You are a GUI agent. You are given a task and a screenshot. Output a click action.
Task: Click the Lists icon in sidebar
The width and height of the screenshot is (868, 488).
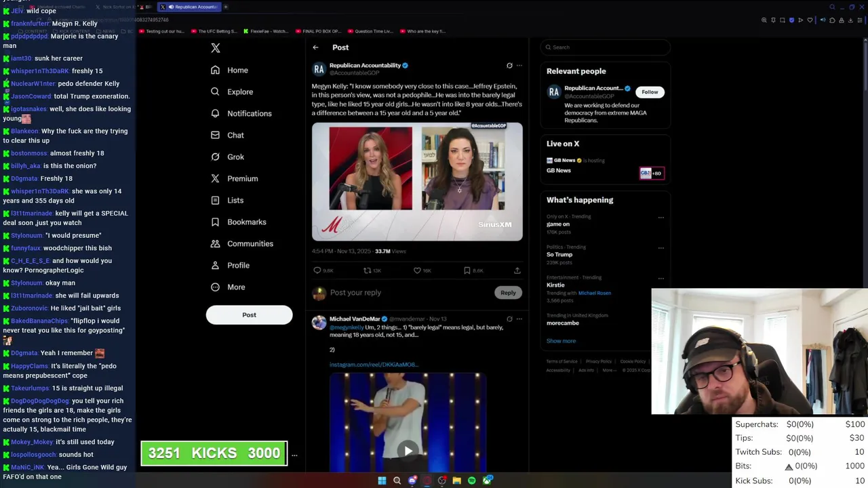click(215, 200)
